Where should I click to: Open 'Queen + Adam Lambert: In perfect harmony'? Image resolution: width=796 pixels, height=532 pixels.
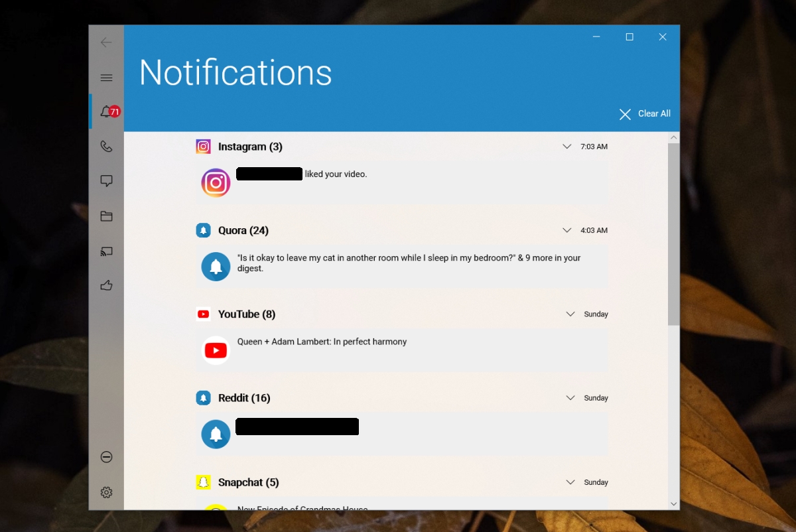[402, 350]
